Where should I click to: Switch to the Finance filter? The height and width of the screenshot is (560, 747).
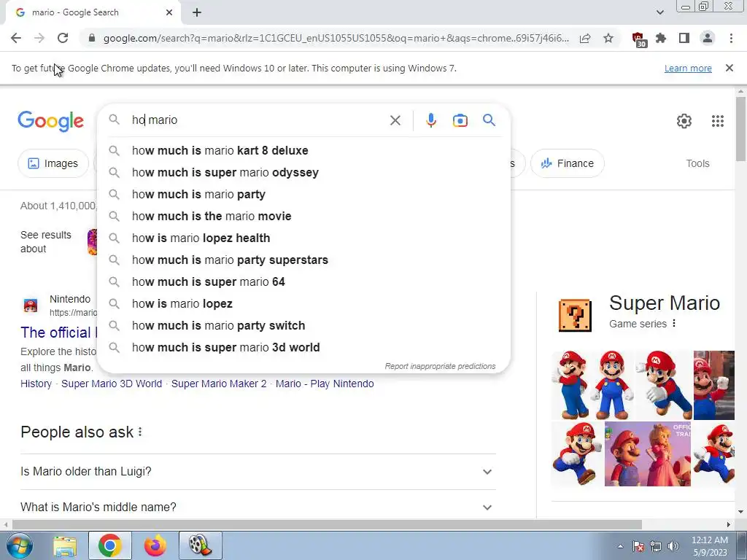tap(568, 163)
